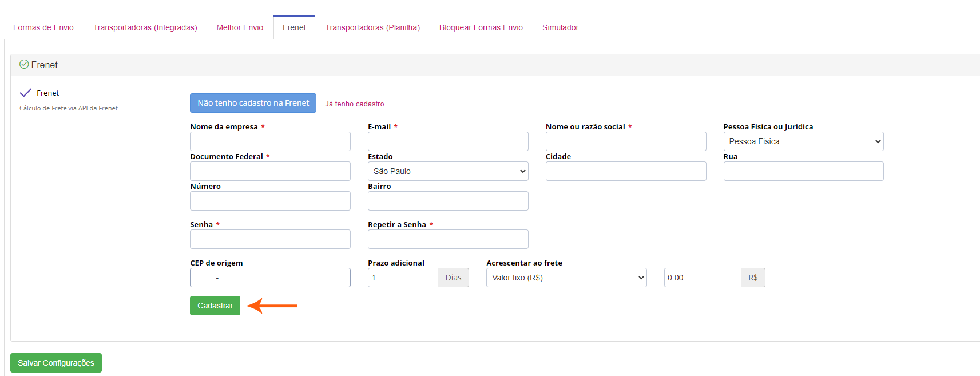Click the Já tenho cadastro link
The image size is (980, 376).
355,104
